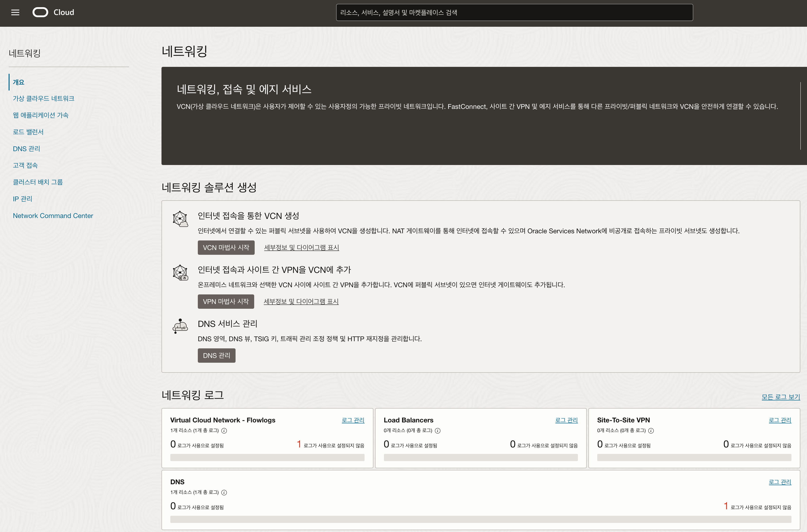
Task: Open the hamburger navigation menu
Action: pos(15,13)
